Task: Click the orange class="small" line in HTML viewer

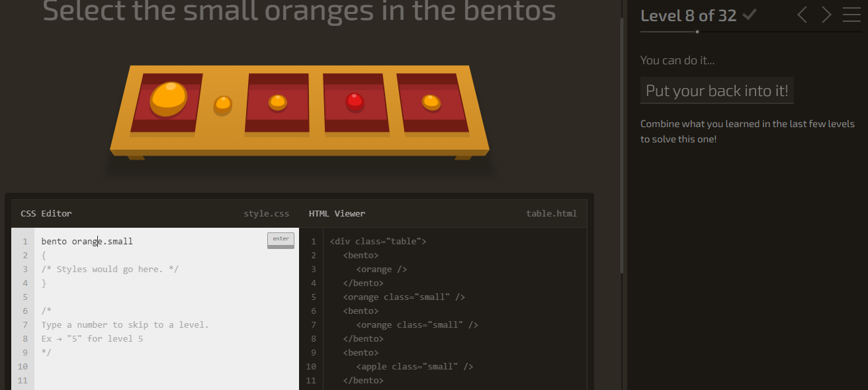Action: click(406, 297)
